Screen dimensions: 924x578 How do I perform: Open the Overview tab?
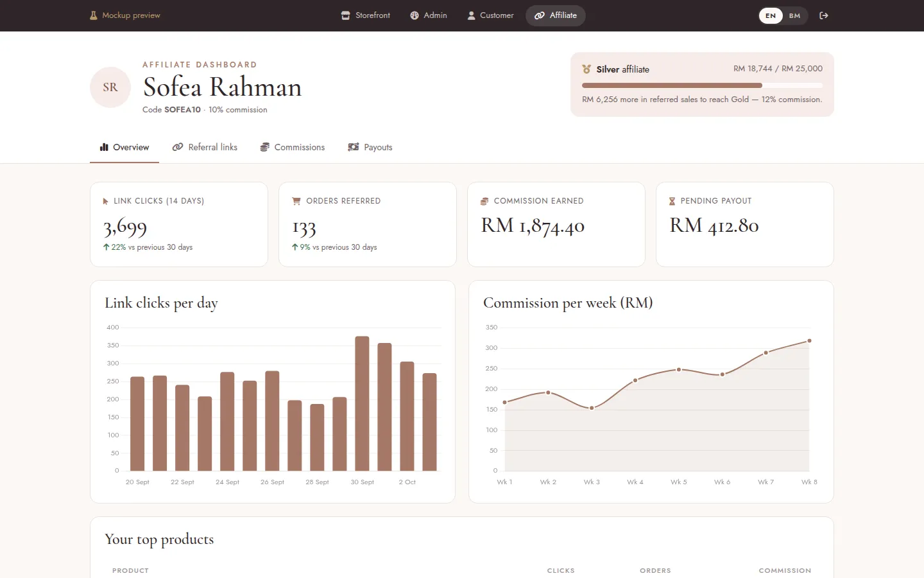coord(124,147)
